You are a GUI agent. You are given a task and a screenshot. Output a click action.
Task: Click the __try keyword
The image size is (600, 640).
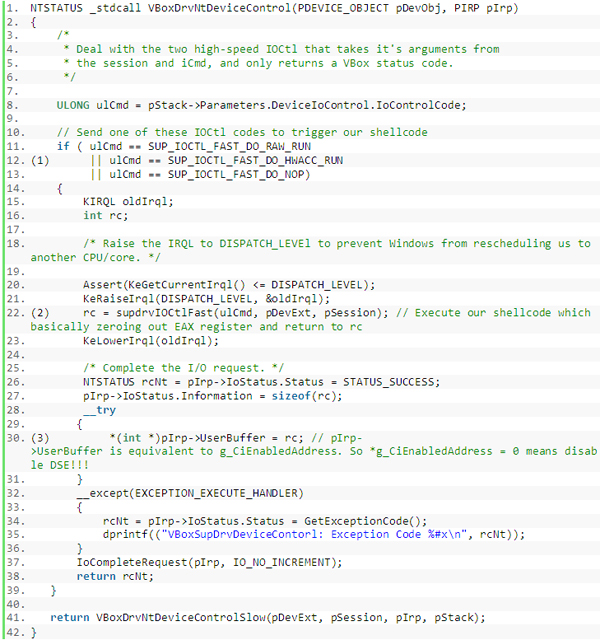pos(99,410)
